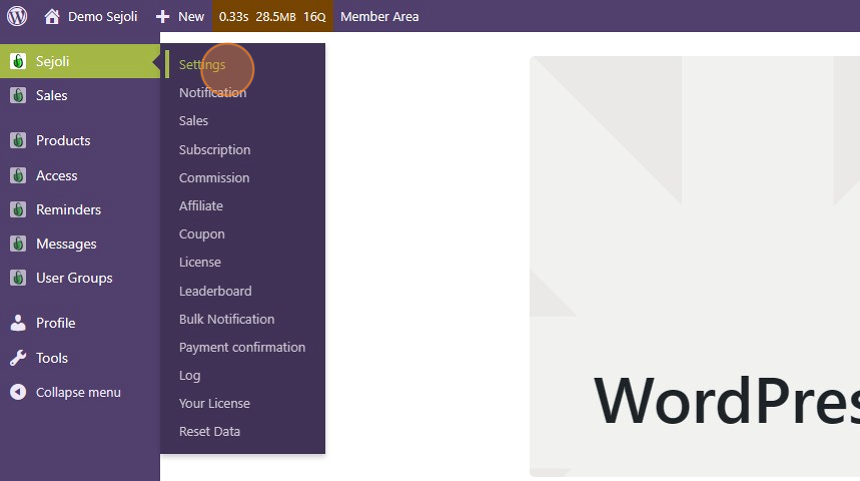Open the Demo Sejoli site link
The width and height of the screenshot is (860, 481).
click(x=103, y=16)
